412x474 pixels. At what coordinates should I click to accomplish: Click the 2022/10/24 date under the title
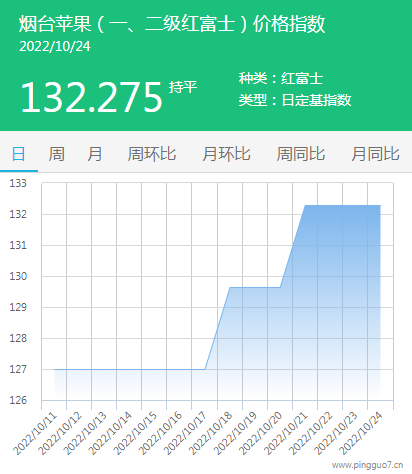click(55, 46)
